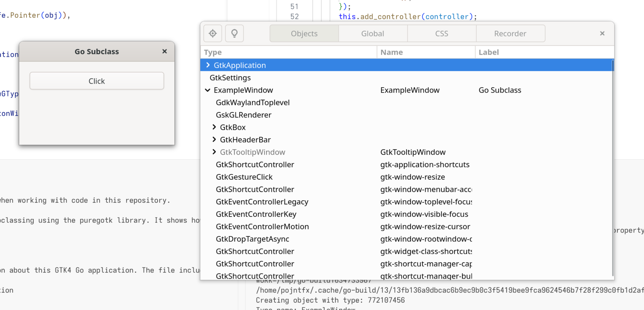Select the GtkDropTargetAsync row
The image size is (644, 310).
[252, 239]
